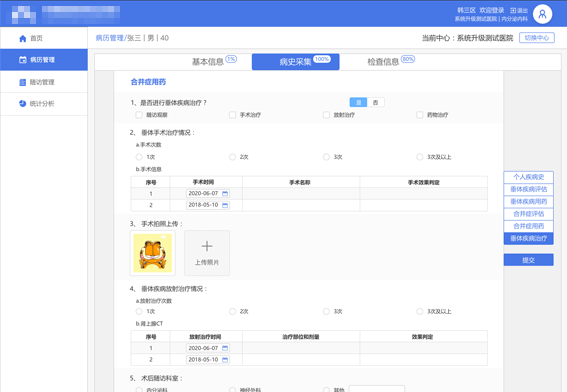Switch to the 病史采集 tab
Viewport: 567px width, 392px height.
coord(295,62)
